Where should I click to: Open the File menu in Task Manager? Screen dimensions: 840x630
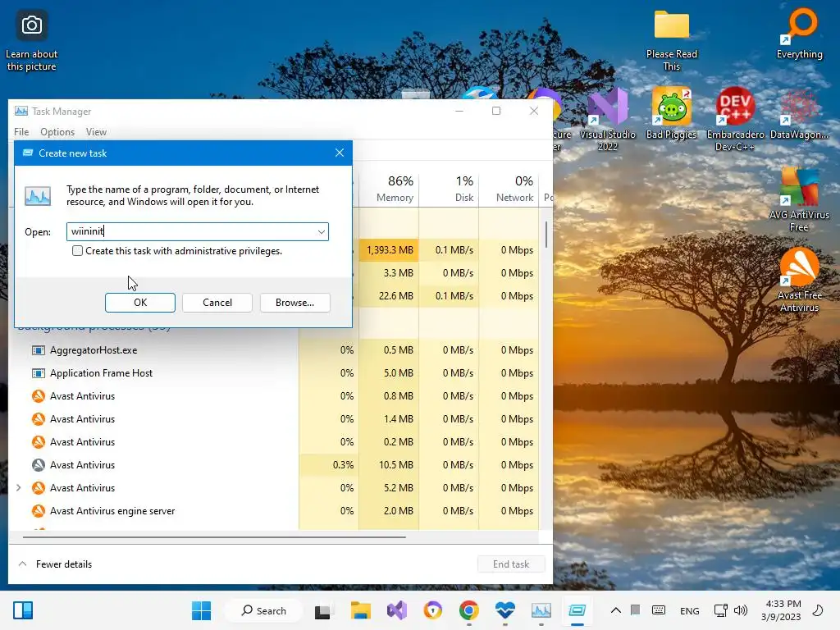pyautogui.click(x=21, y=132)
